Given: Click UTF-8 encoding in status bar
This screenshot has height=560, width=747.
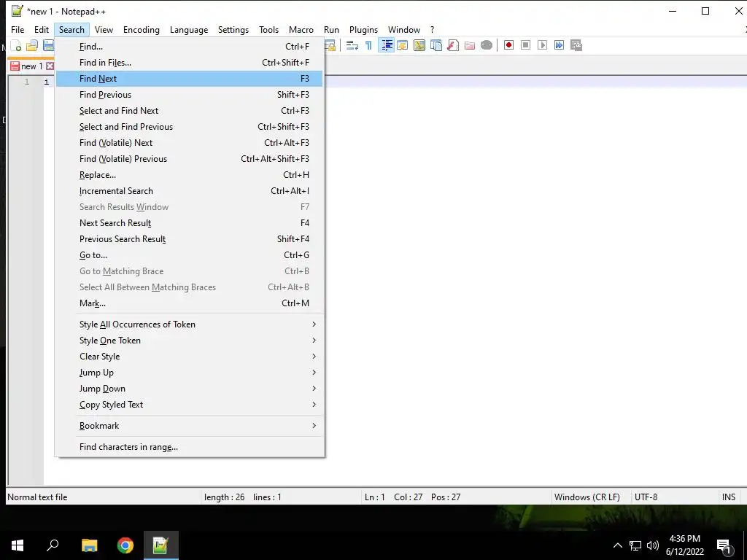Looking at the screenshot, I should click(x=646, y=497).
